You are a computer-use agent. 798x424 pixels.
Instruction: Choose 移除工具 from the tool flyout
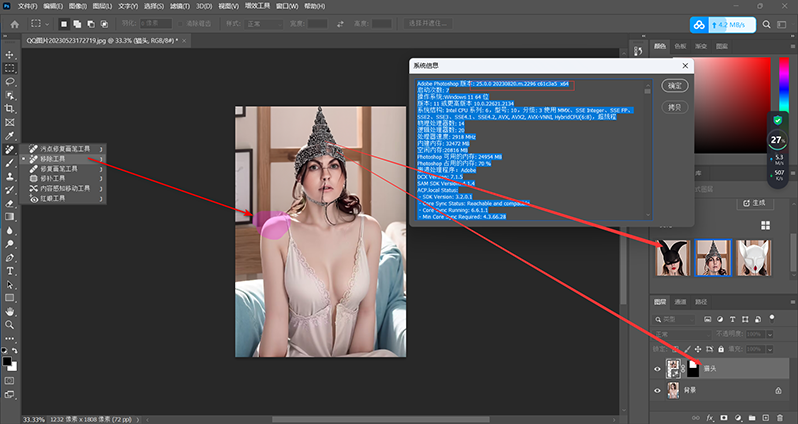click(63, 159)
